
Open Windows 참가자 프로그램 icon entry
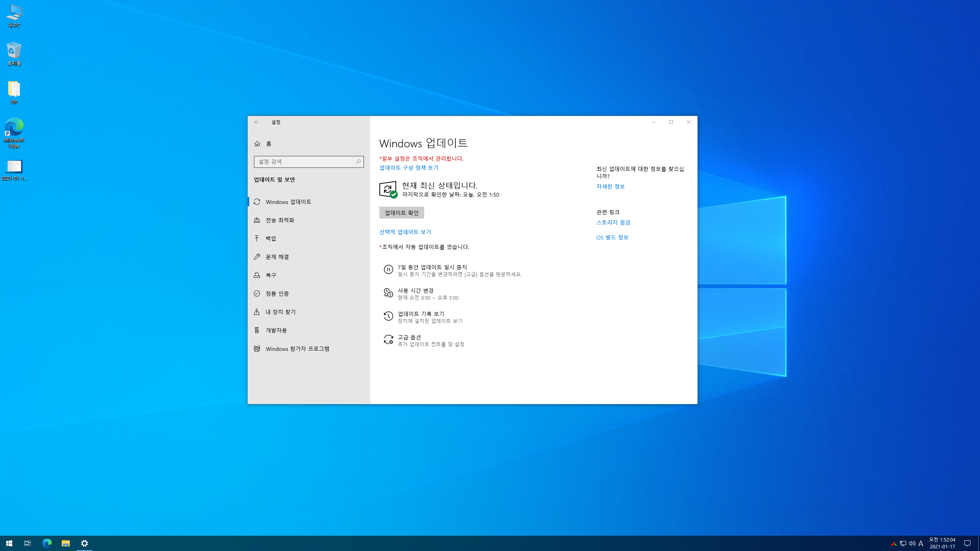click(x=257, y=349)
